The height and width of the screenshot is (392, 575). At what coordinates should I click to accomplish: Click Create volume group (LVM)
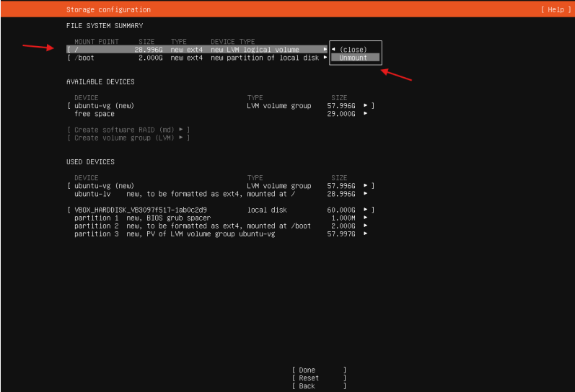point(128,138)
